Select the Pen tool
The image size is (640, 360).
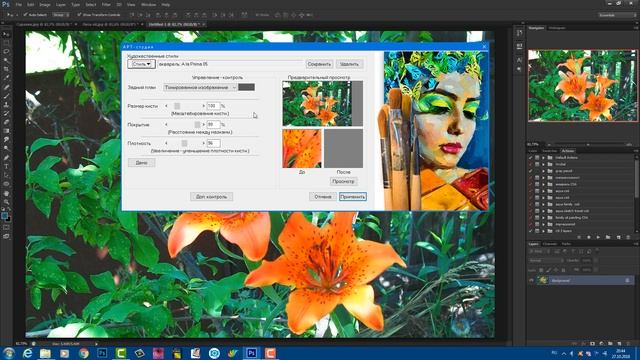[x=6, y=157]
